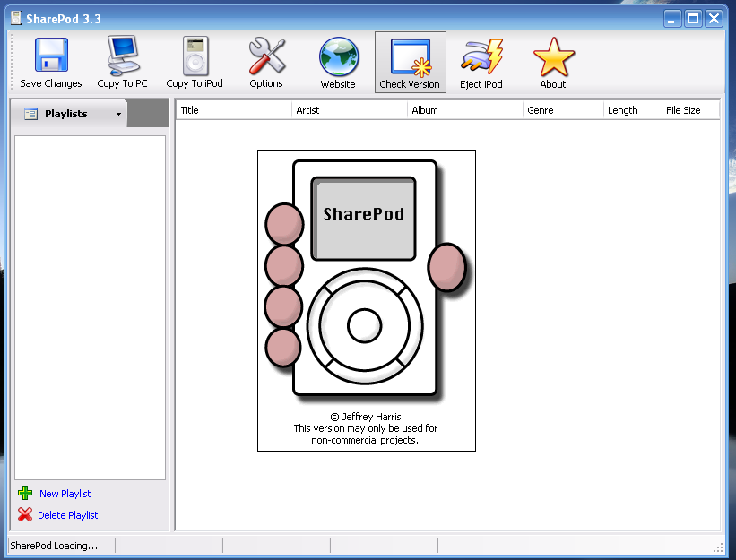Click inside the empty playlists list box
The width and height of the screenshot is (736, 560).
point(90,306)
